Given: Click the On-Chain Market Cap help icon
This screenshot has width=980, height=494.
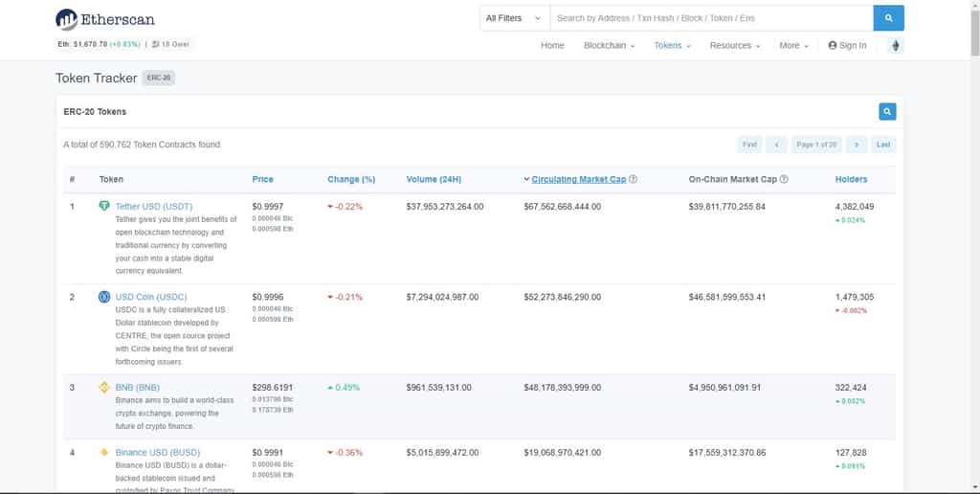Looking at the screenshot, I should coord(784,179).
